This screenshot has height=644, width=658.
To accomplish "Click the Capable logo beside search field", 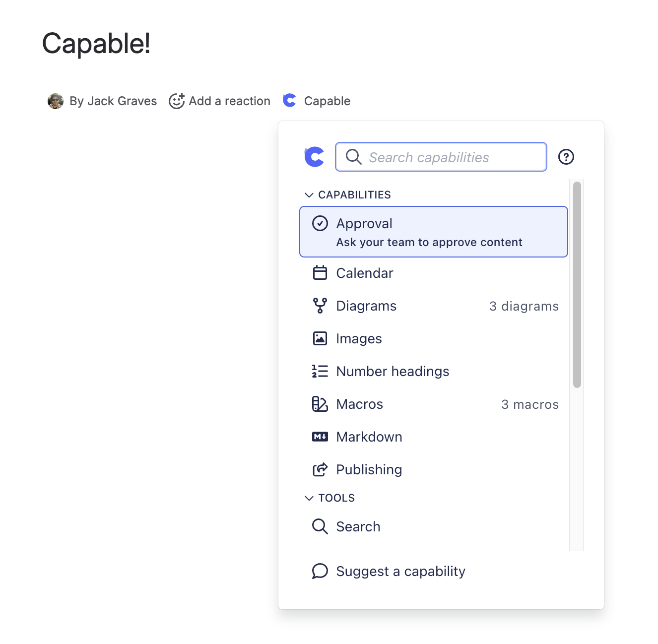I will tap(314, 157).
